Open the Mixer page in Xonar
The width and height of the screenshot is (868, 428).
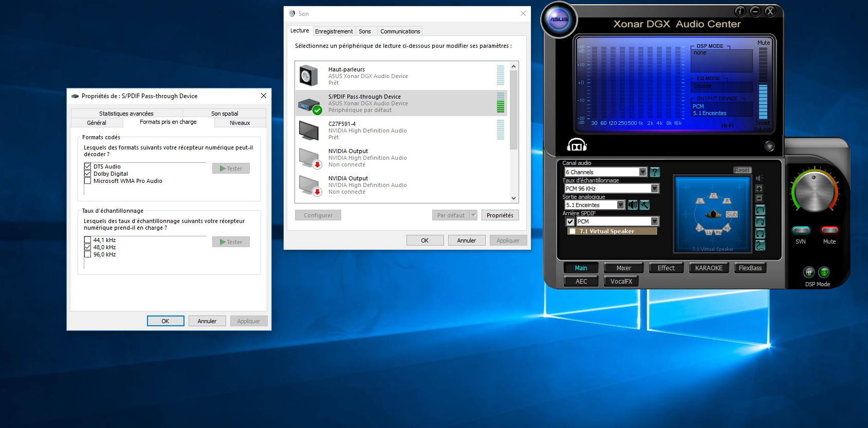point(624,268)
